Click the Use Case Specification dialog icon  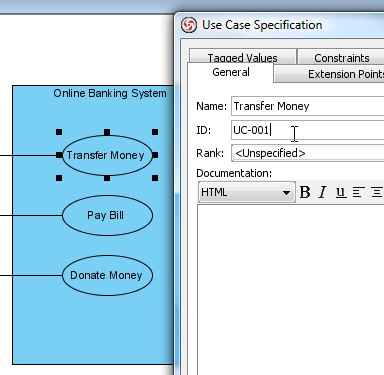tap(189, 25)
